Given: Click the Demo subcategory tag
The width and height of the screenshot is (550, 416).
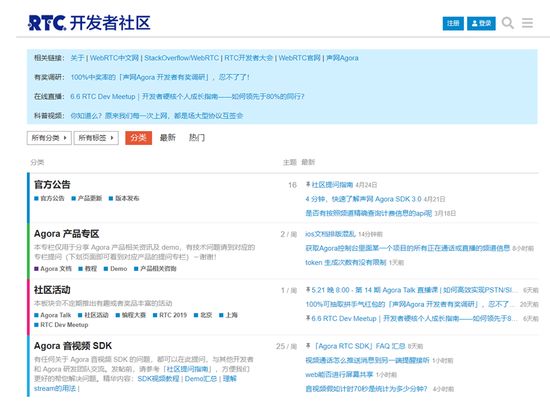Looking at the screenshot, I should pos(115,269).
